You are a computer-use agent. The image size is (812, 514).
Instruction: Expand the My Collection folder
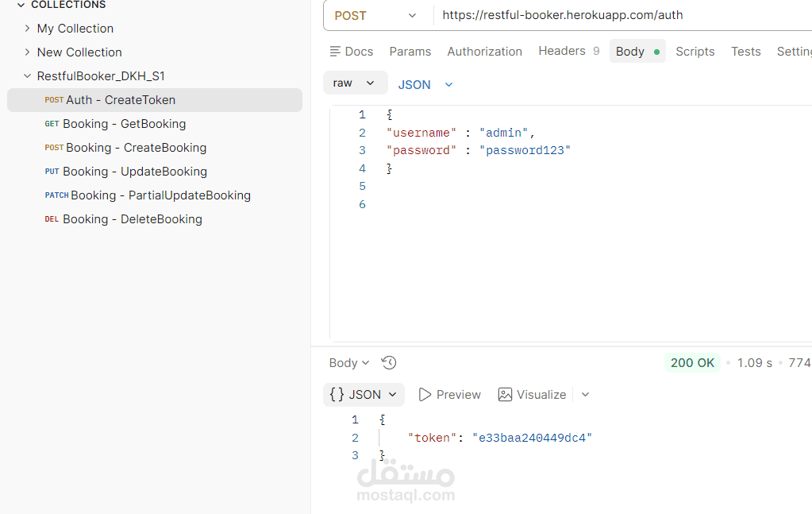[x=28, y=29]
